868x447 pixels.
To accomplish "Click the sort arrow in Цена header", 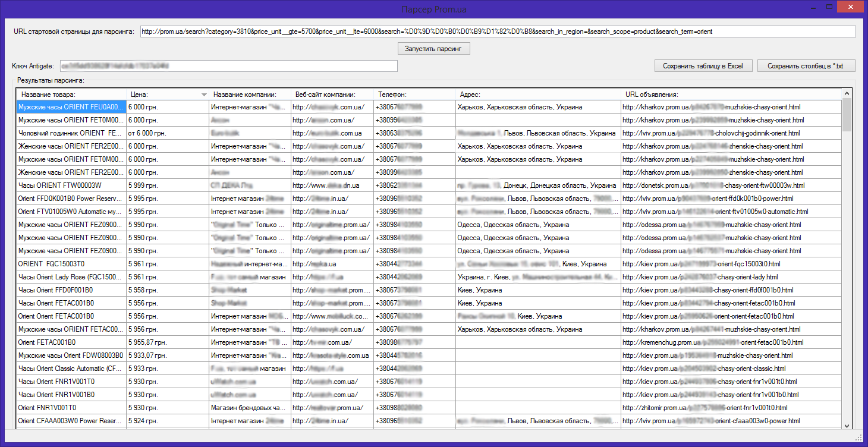I will [x=204, y=95].
